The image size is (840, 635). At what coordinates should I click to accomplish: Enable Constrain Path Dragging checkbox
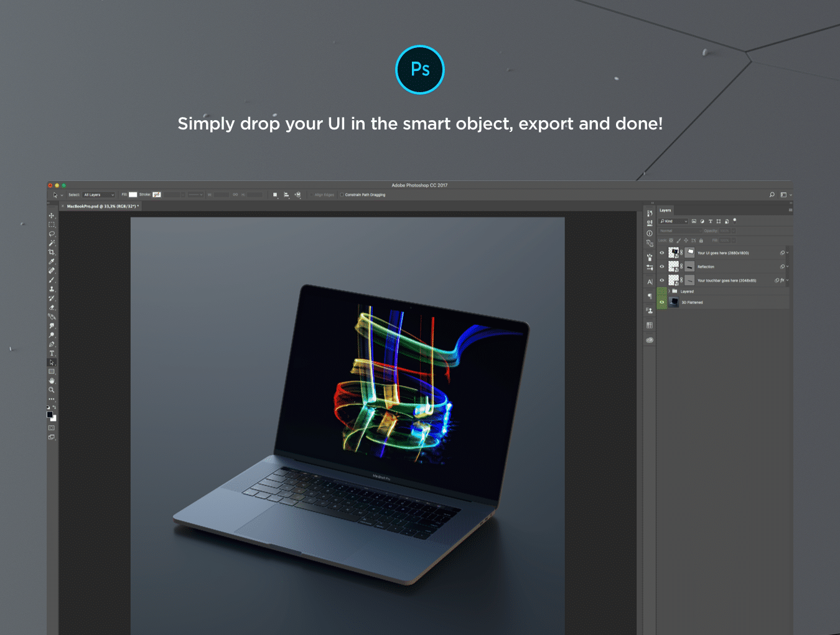click(342, 195)
